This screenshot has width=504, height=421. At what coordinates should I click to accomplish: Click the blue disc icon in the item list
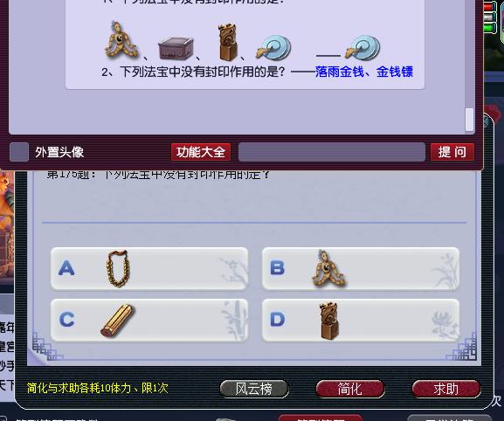[273, 47]
